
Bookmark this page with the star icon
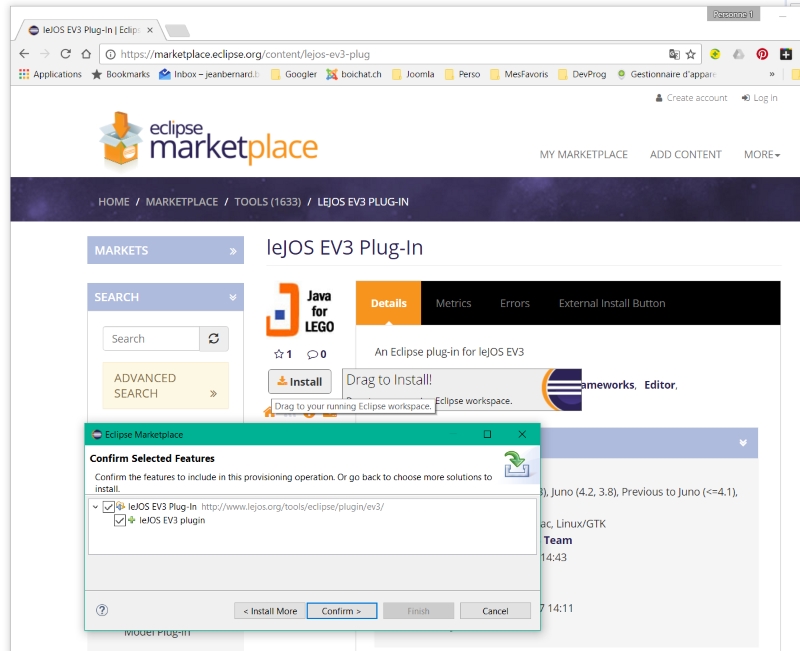pyautogui.click(x=690, y=54)
